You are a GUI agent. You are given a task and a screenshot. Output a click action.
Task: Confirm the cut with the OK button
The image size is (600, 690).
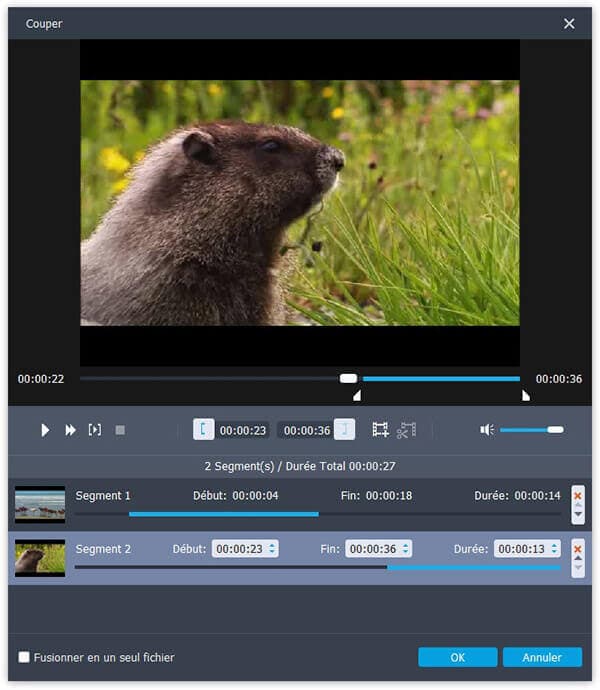coord(458,657)
